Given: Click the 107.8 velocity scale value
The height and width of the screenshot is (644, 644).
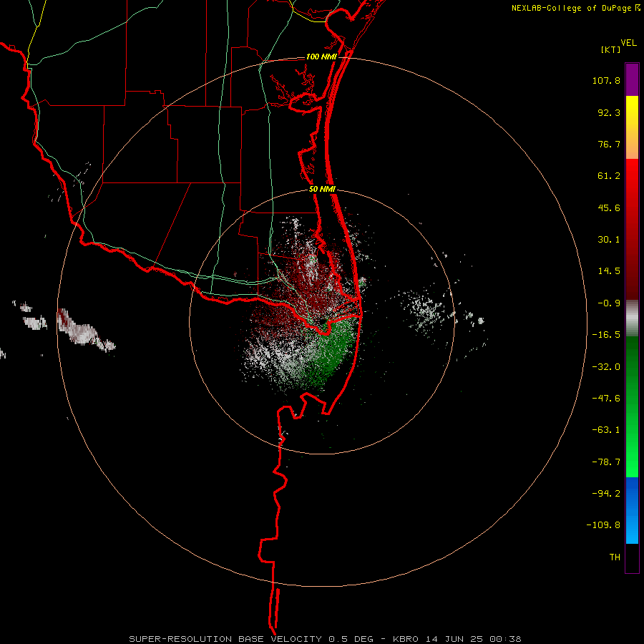Looking at the screenshot, I should click(606, 80).
